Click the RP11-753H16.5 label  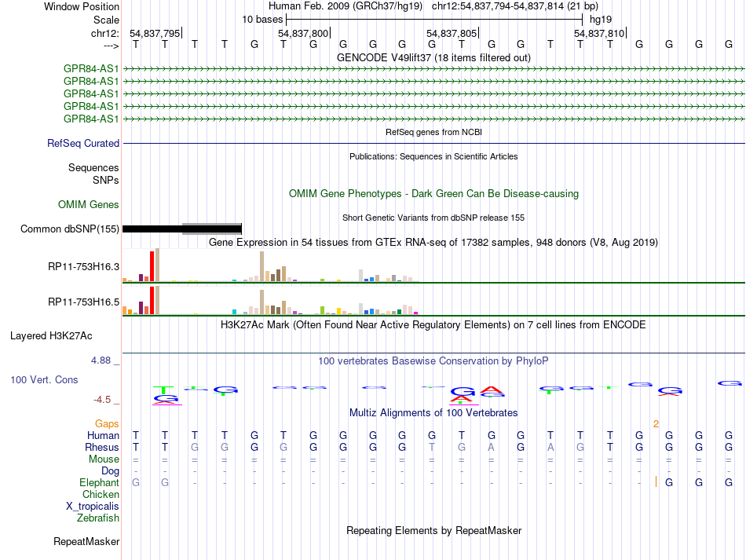click(x=84, y=302)
